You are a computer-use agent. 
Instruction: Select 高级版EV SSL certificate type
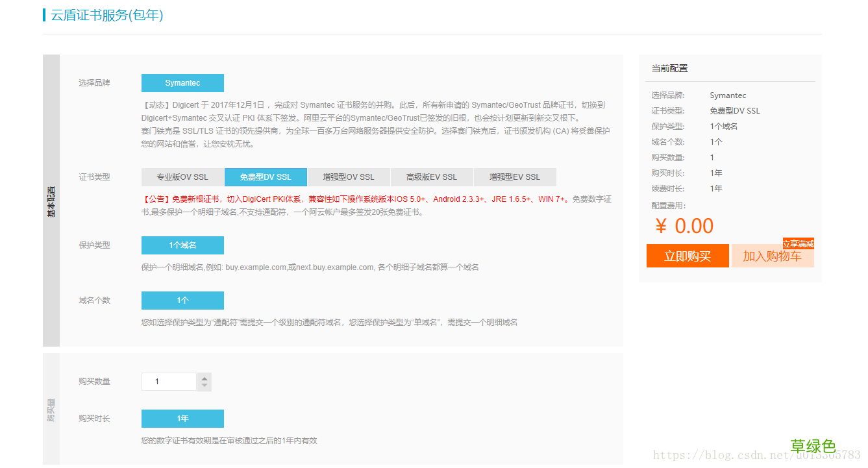432,177
